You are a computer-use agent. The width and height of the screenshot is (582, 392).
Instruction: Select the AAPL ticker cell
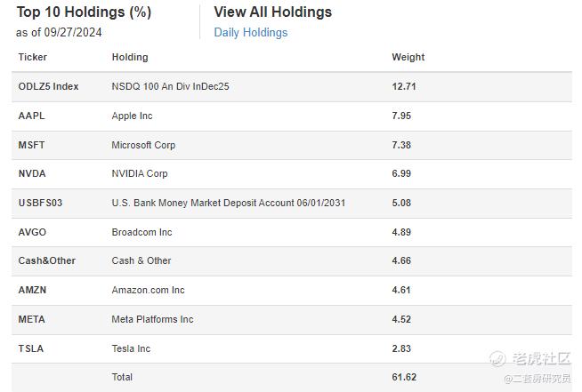[31, 116]
